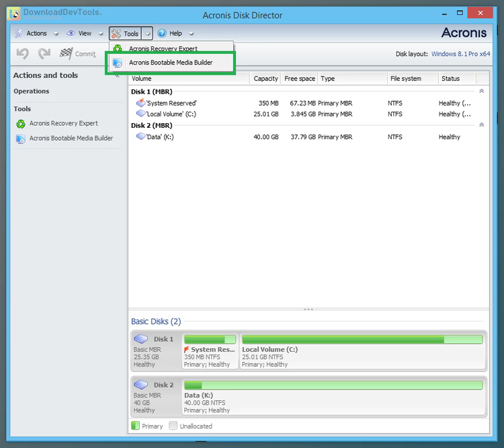The height and width of the screenshot is (448, 504).
Task: Click the Primary legend green icon
Action: tap(135, 426)
